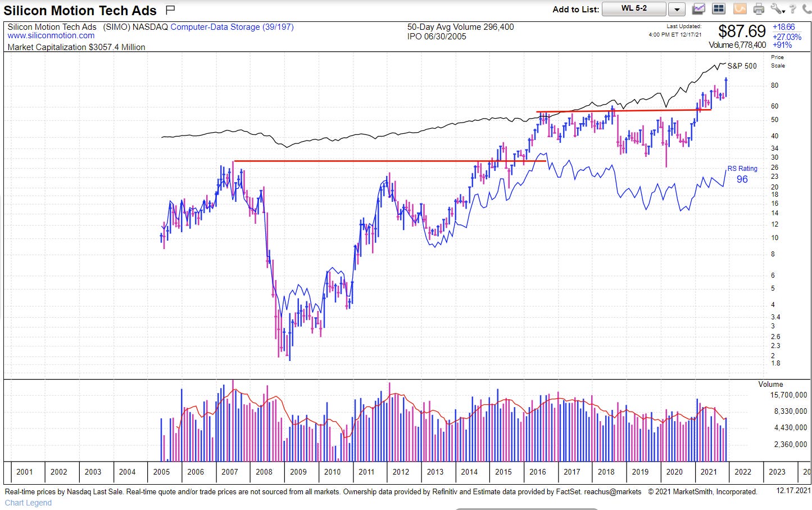Viewport: 812px width, 510px height.
Task: Click the +91% volume change value
Action: 782,45
